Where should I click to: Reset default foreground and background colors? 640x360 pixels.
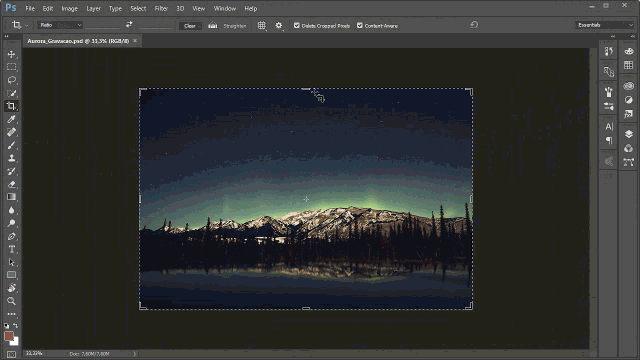pyautogui.click(x=7, y=326)
